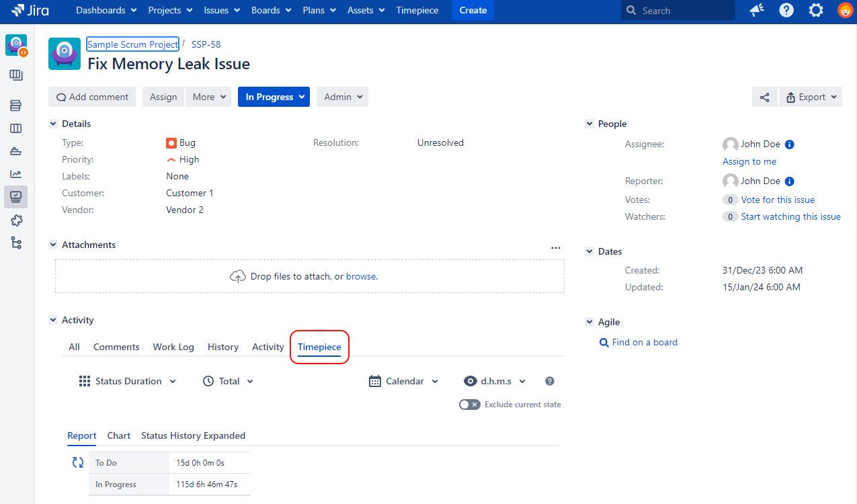Click the Search input field
The image size is (857, 504).
678,11
